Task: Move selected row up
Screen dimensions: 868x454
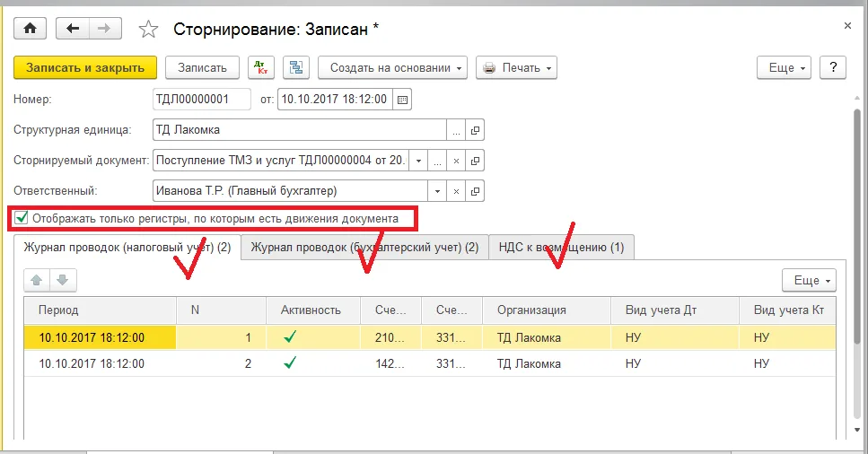Action: [x=37, y=280]
